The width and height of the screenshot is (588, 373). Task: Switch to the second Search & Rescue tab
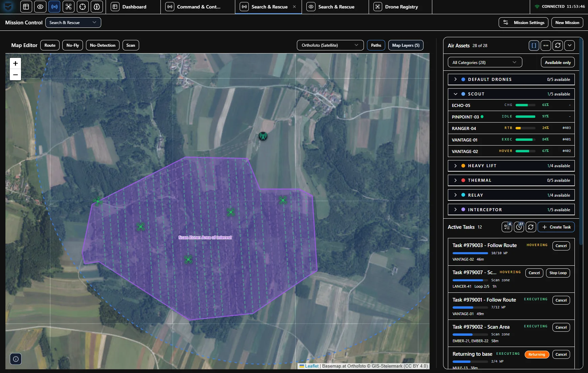[x=335, y=7]
